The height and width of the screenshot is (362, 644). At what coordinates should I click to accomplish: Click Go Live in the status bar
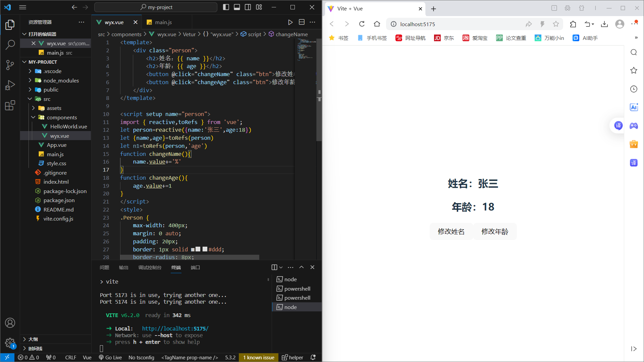click(110, 357)
